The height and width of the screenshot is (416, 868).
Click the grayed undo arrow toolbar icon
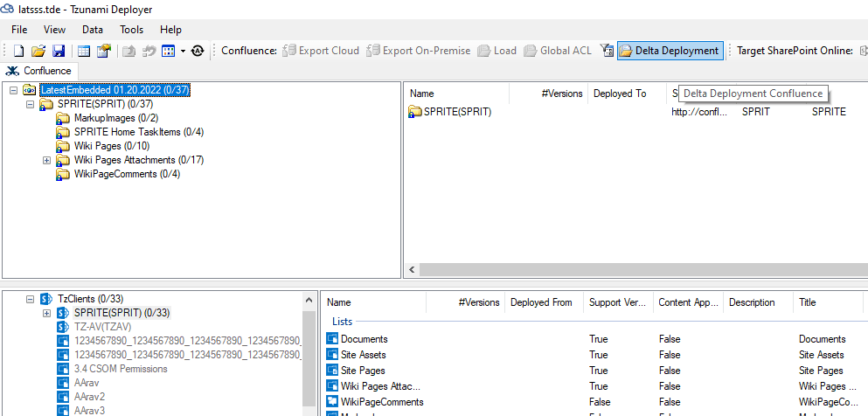pos(149,51)
